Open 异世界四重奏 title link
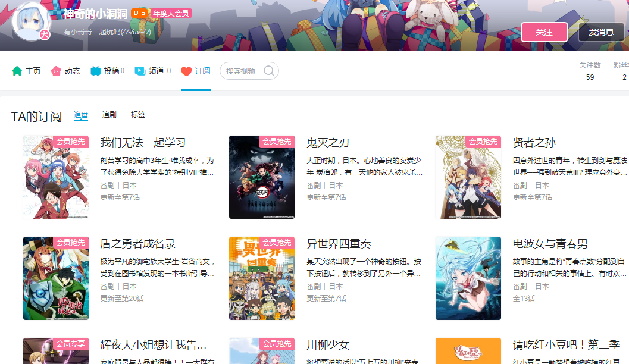629x364 pixels. [x=339, y=244]
